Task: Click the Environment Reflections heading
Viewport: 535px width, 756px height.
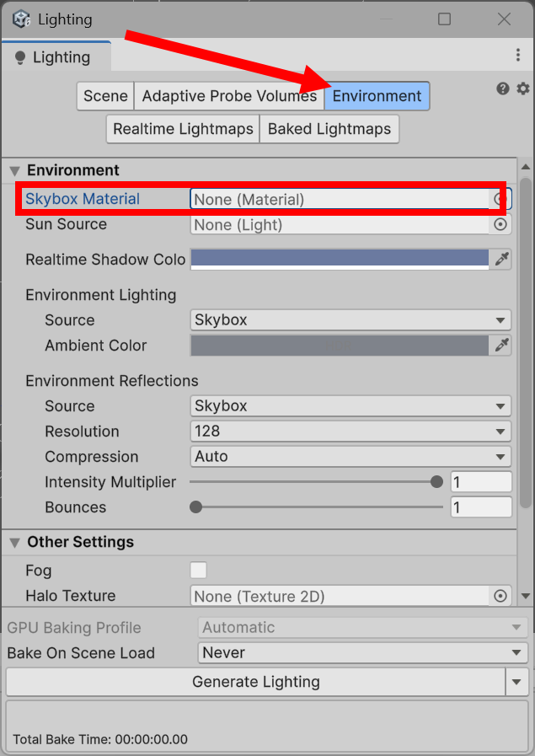Action: coord(112,381)
